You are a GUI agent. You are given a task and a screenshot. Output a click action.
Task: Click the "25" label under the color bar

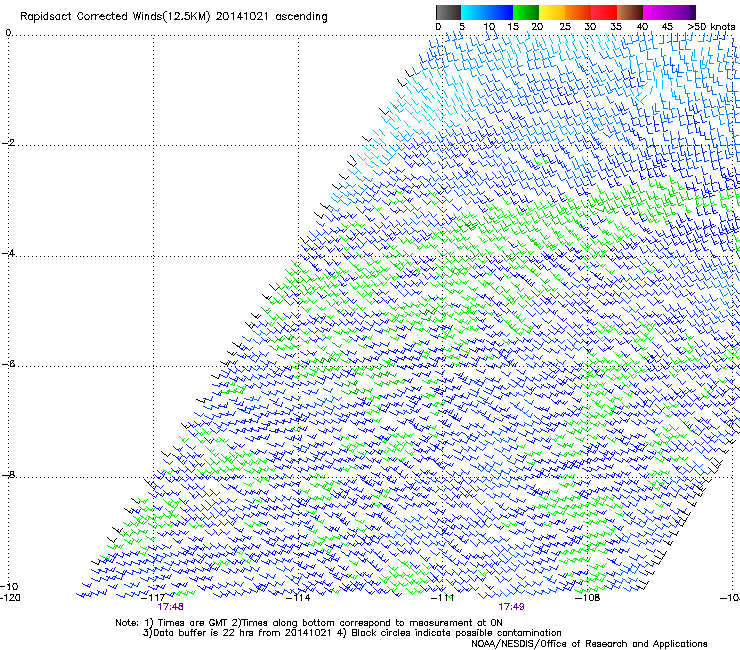coord(565,27)
